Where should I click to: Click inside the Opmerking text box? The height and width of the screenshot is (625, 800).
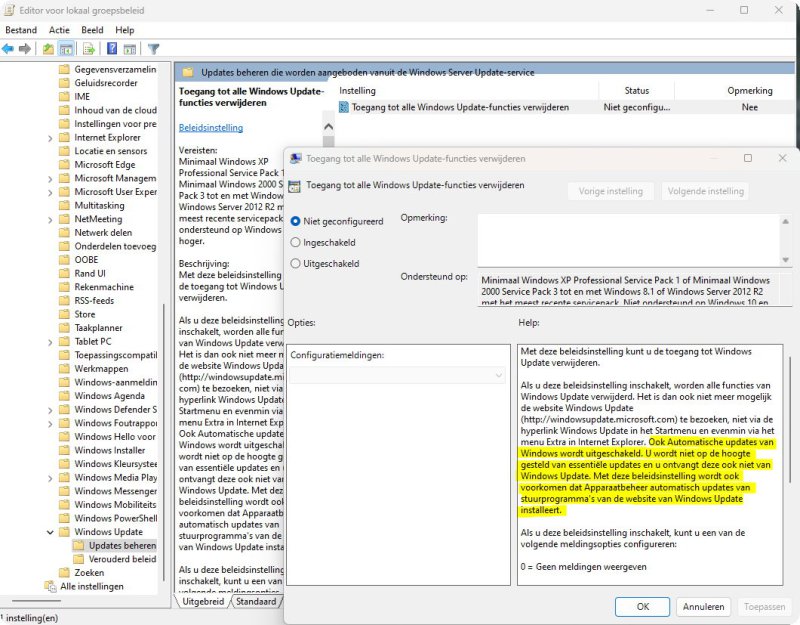(x=629, y=239)
